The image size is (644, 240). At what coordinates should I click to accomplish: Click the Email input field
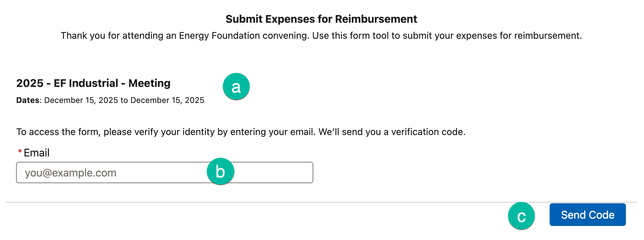coord(110,172)
